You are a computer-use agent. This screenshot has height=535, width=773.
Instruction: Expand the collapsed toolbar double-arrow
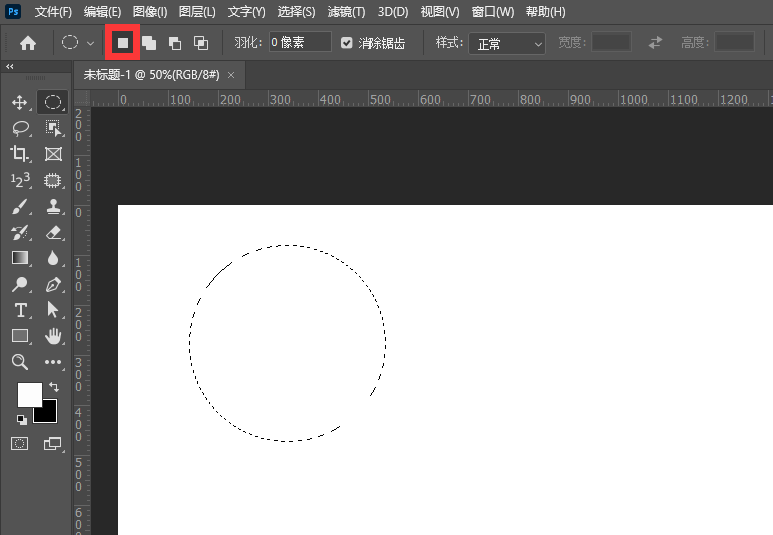pyautogui.click(x=10, y=67)
